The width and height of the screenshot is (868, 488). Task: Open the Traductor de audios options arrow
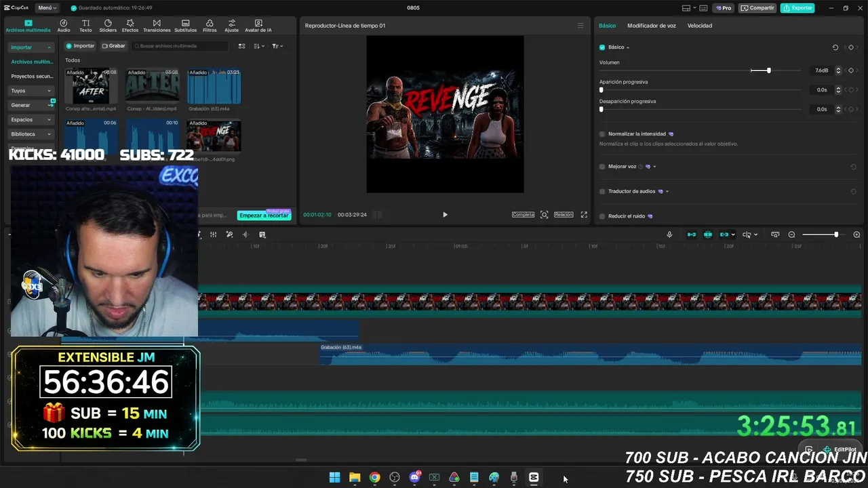pyautogui.click(x=667, y=192)
